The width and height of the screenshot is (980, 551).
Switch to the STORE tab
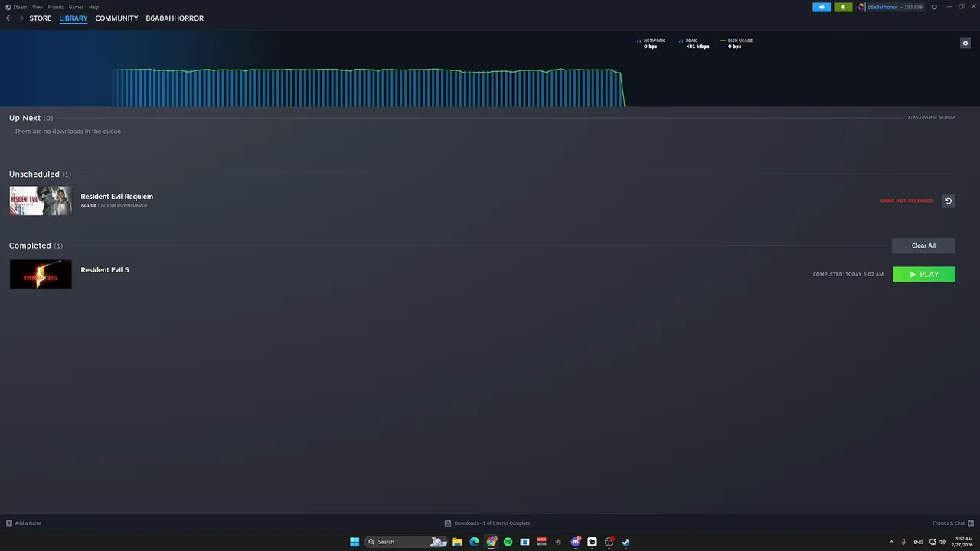(41, 18)
